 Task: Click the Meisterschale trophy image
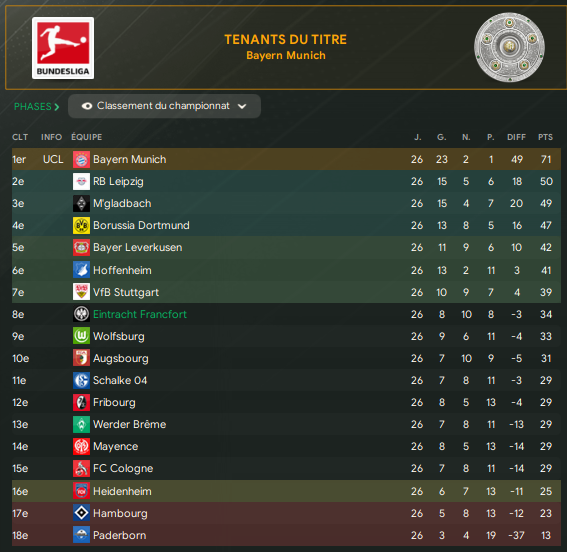(509, 47)
